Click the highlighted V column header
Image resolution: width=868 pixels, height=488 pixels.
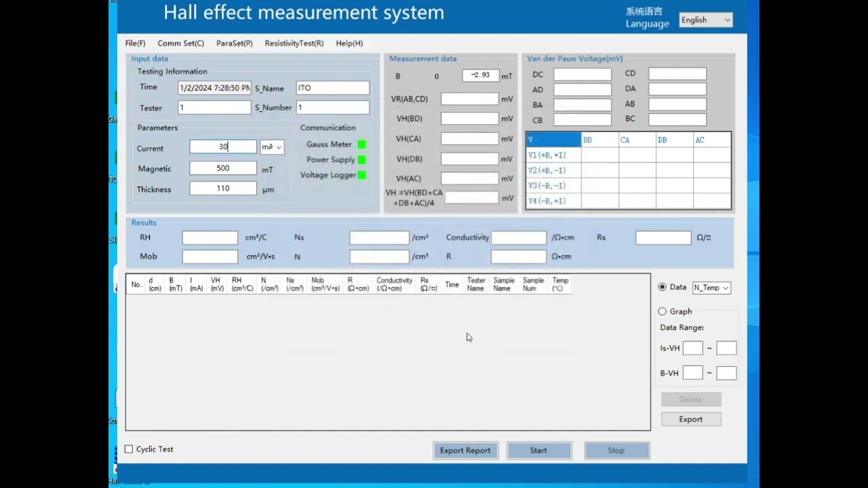(553, 140)
